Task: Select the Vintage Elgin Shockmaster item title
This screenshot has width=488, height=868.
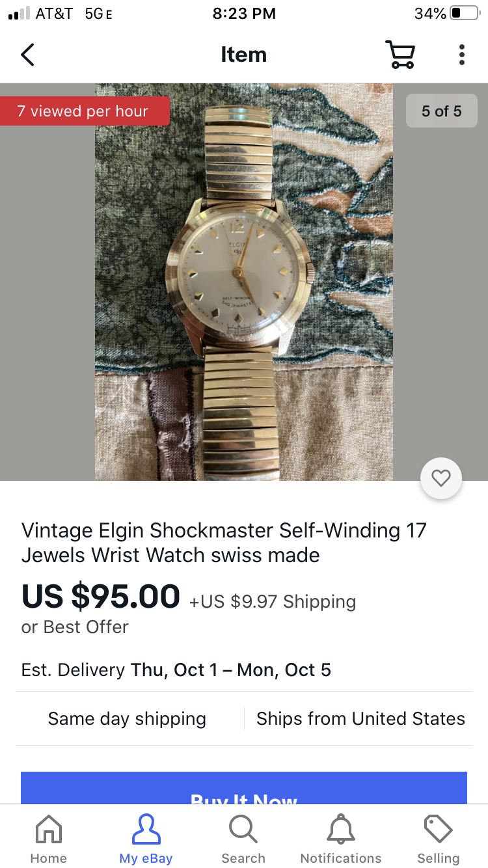Action: [x=224, y=543]
